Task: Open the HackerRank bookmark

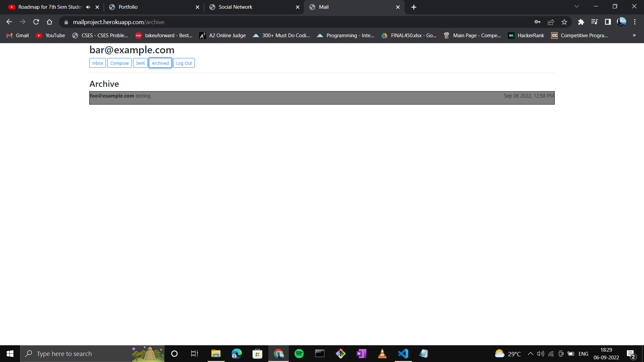Action: coord(526,35)
